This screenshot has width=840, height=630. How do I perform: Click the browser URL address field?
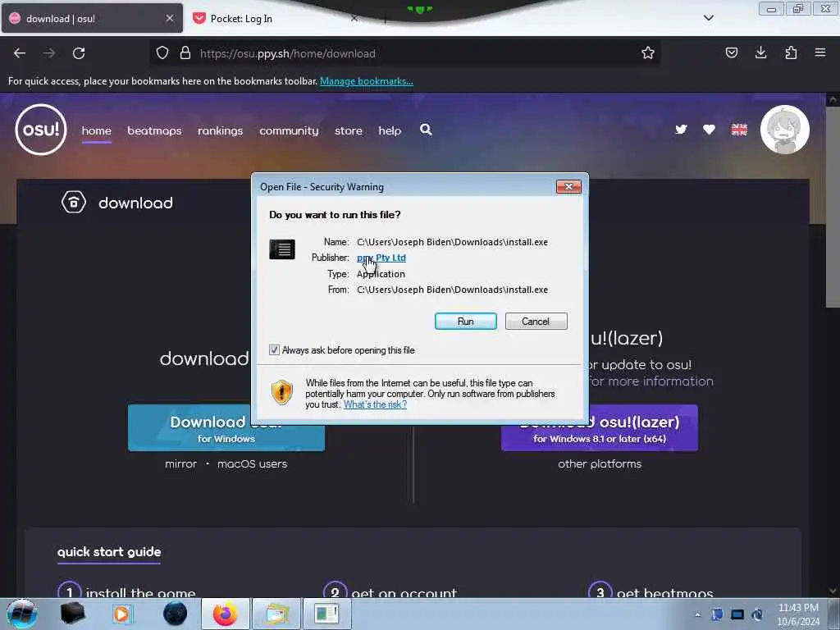[404, 53]
